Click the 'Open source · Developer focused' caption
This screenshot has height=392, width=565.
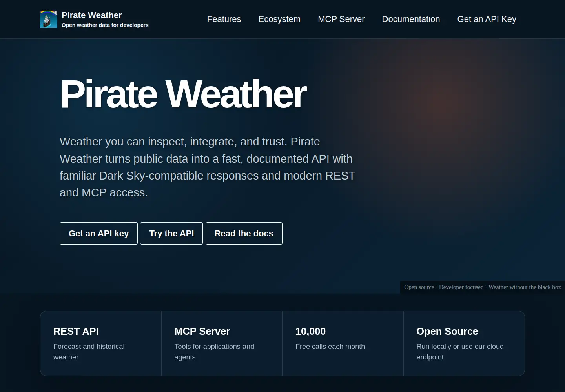[x=483, y=287]
